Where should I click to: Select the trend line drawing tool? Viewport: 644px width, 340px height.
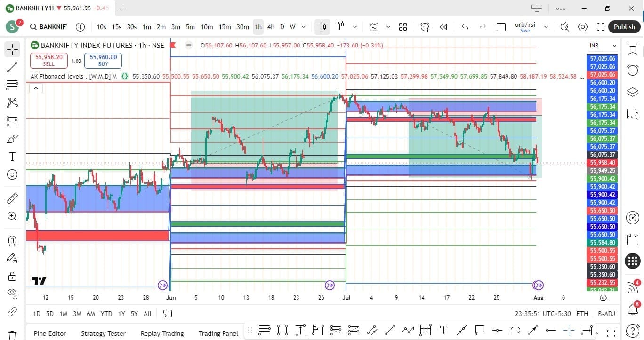pos(12,67)
